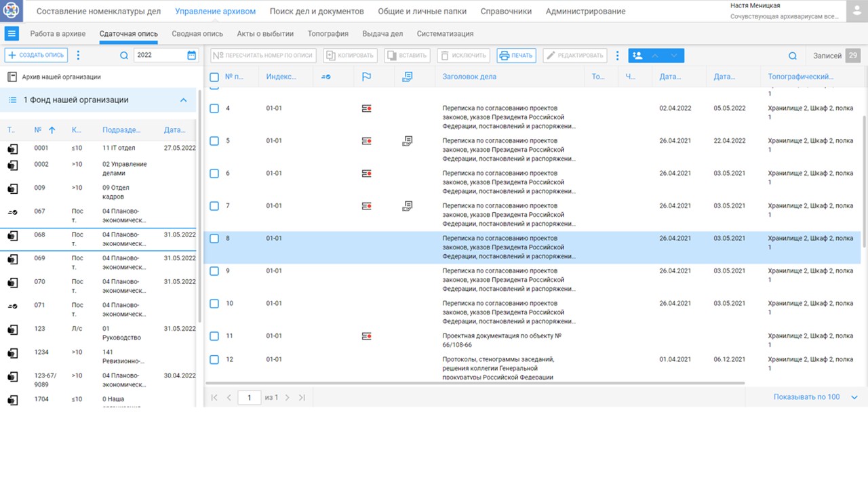Open the three-dot menu beside Создать опись
This screenshot has height=488, width=868.
(x=78, y=56)
